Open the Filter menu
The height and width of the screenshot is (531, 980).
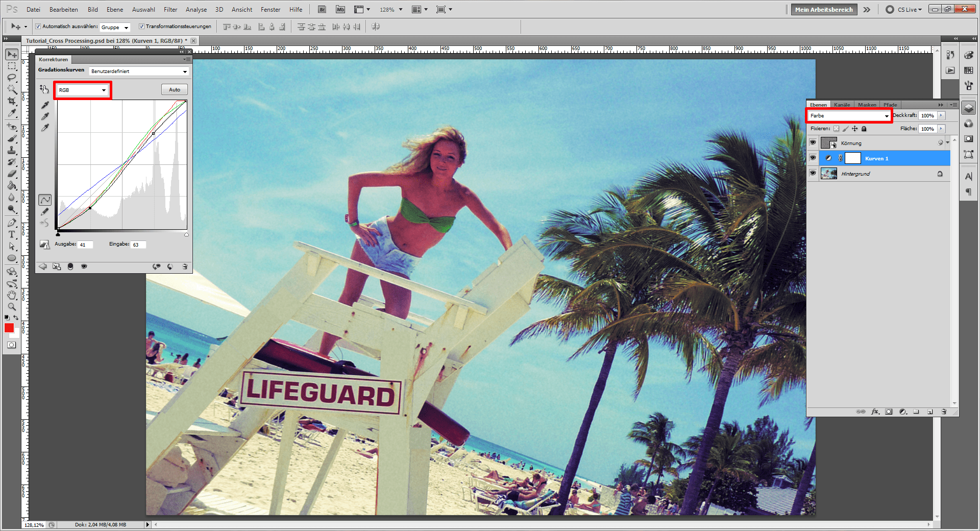pyautogui.click(x=170, y=9)
